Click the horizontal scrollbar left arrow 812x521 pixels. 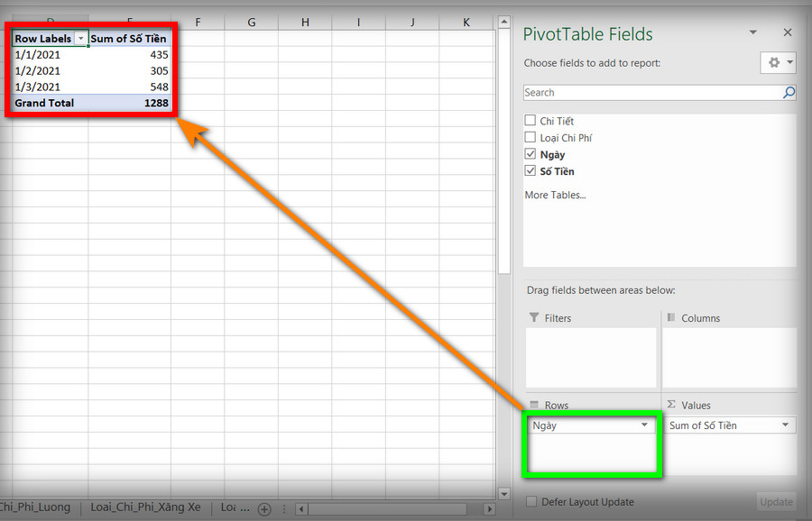coord(300,509)
